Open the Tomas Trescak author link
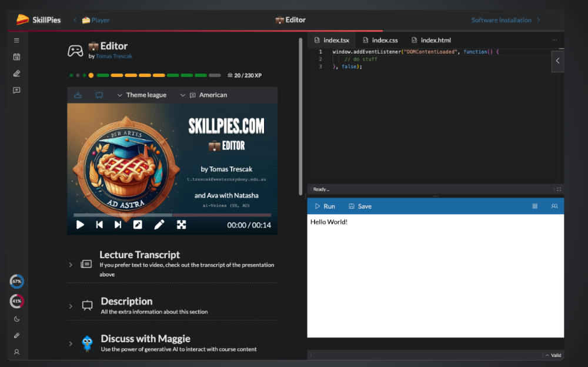 click(114, 56)
